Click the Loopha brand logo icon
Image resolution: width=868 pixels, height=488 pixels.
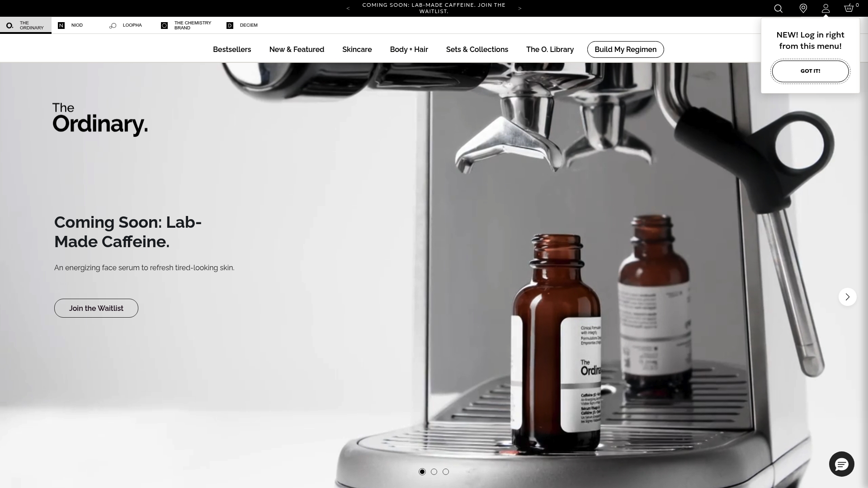(113, 25)
